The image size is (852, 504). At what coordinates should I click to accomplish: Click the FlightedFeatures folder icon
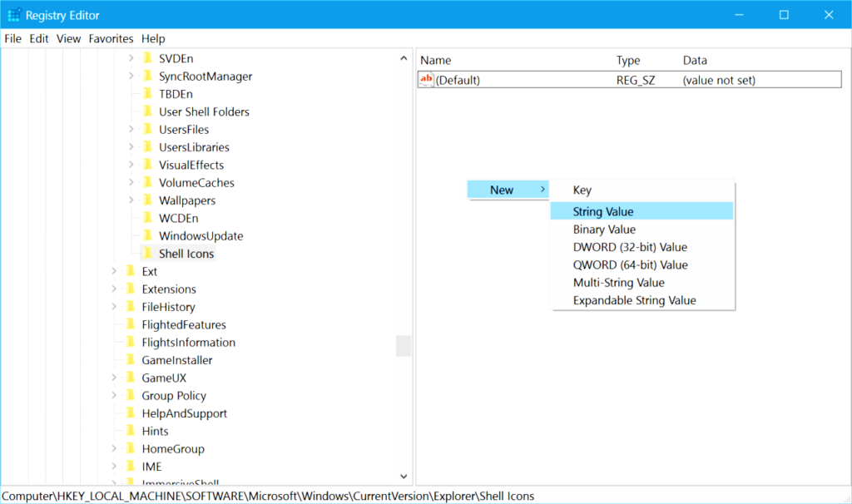(x=131, y=324)
